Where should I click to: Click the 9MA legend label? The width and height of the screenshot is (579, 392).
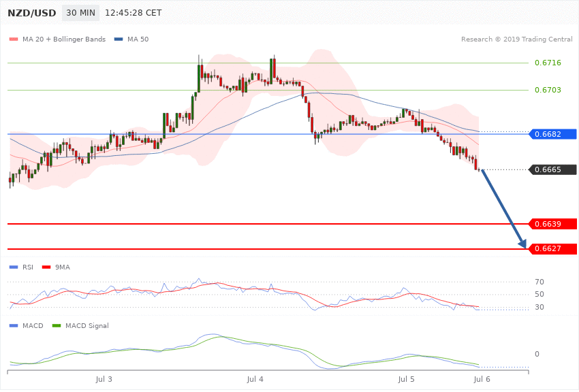(x=63, y=267)
